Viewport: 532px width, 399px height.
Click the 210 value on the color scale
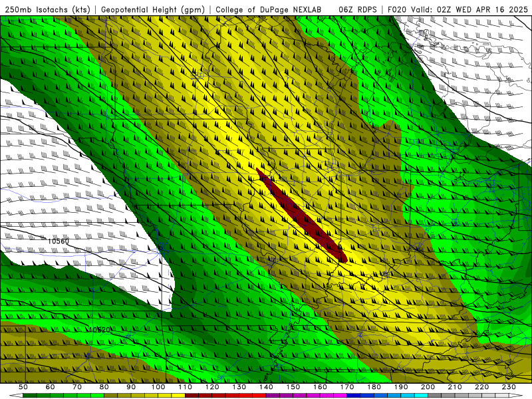[x=455, y=387]
